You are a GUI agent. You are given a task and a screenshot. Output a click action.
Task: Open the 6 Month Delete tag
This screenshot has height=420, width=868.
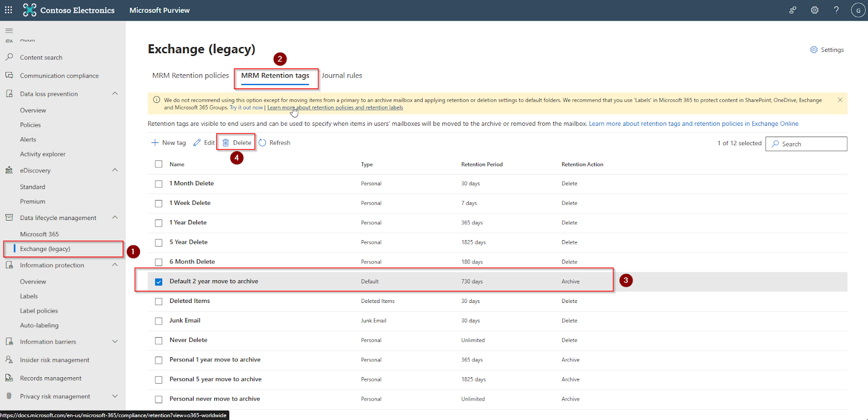192,261
